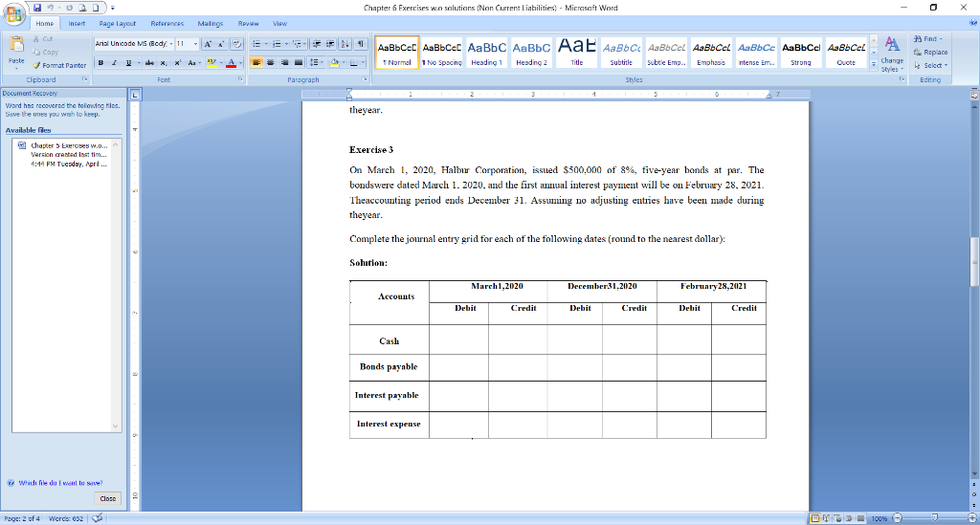Screen dimensions: 980x525
Task: Apply Normal style
Action: 397,53
